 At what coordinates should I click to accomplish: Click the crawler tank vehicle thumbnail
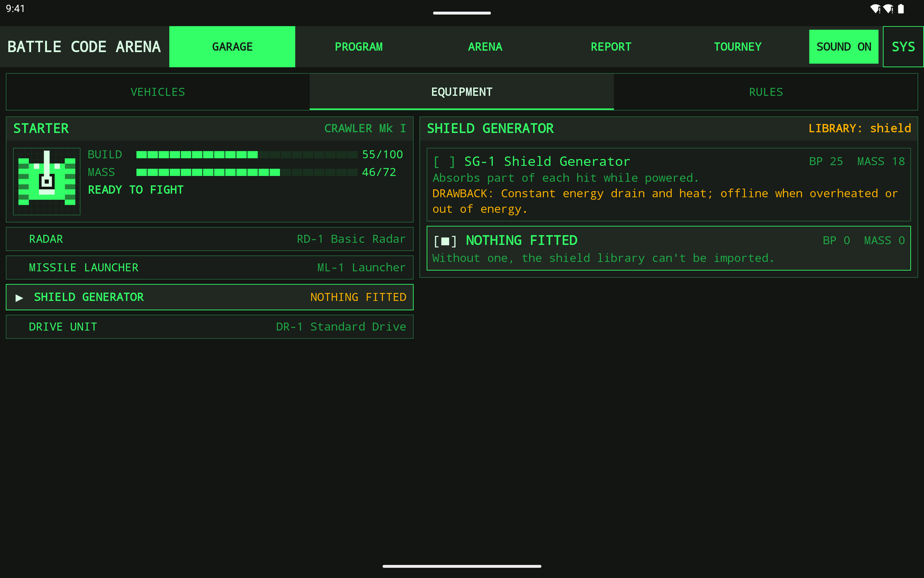47,181
